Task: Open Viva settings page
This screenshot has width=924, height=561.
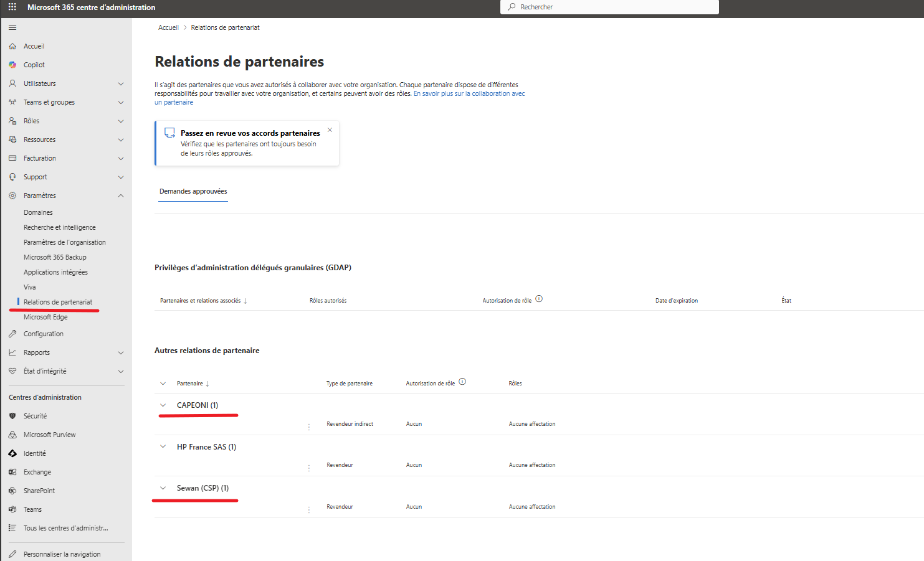Action: click(x=30, y=287)
